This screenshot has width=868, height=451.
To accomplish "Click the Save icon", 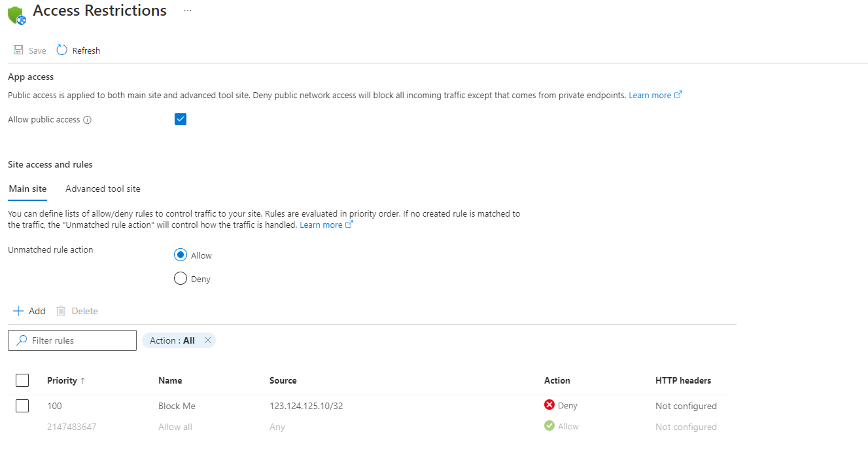I will coord(18,50).
